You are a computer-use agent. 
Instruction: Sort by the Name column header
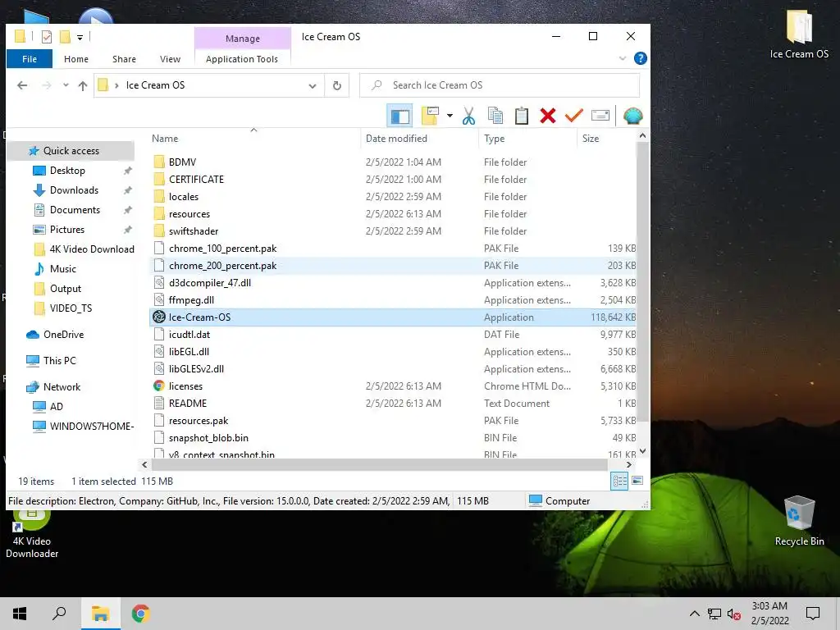[x=164, y=138]
